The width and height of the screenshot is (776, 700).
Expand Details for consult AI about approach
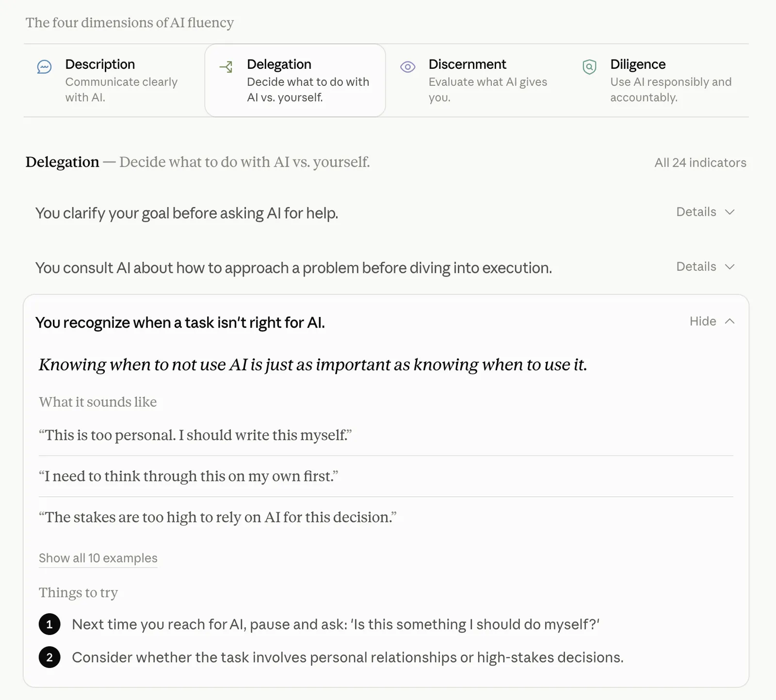pyautogui.click(x=706, y=267)
